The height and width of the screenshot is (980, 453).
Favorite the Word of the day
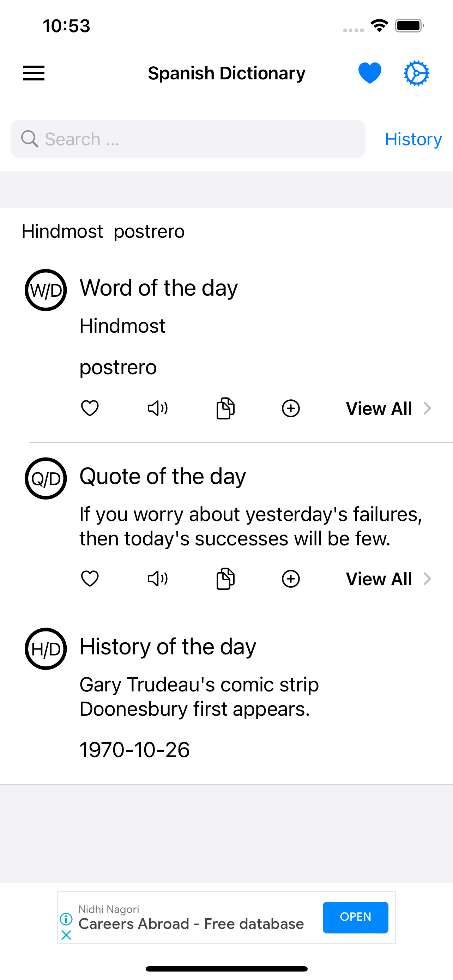coord(90,409)
